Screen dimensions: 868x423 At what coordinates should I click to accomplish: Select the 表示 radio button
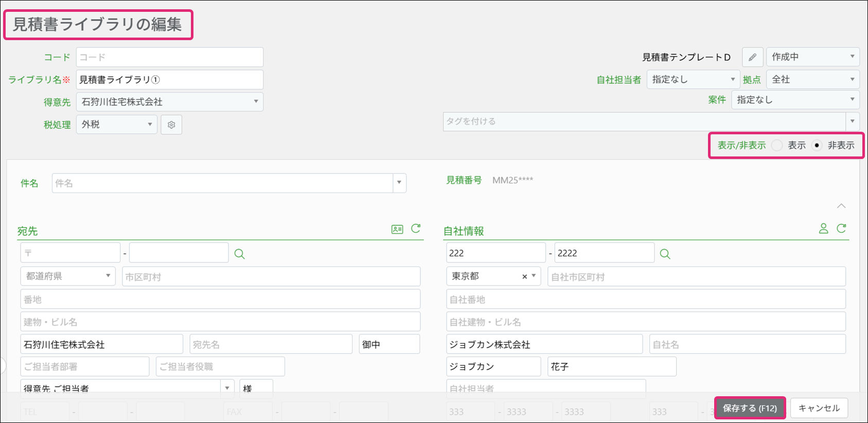[777, 146]
